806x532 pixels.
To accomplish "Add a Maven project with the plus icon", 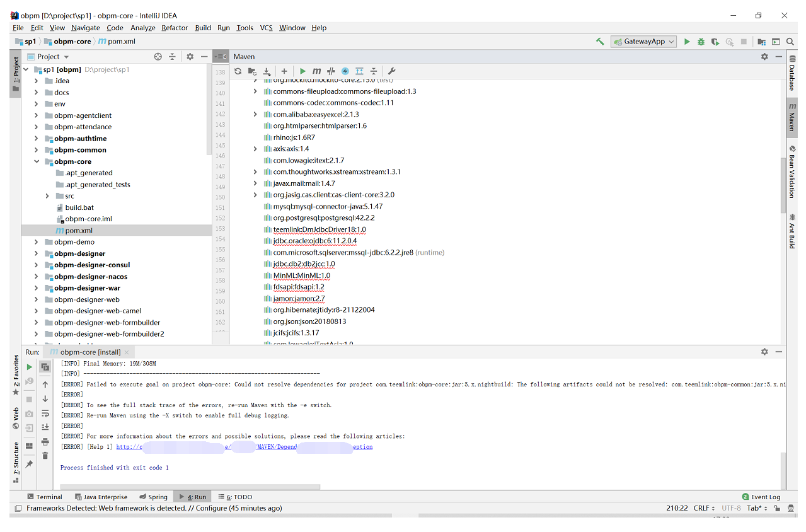I will pyautogui.click(x=284, y=71).
